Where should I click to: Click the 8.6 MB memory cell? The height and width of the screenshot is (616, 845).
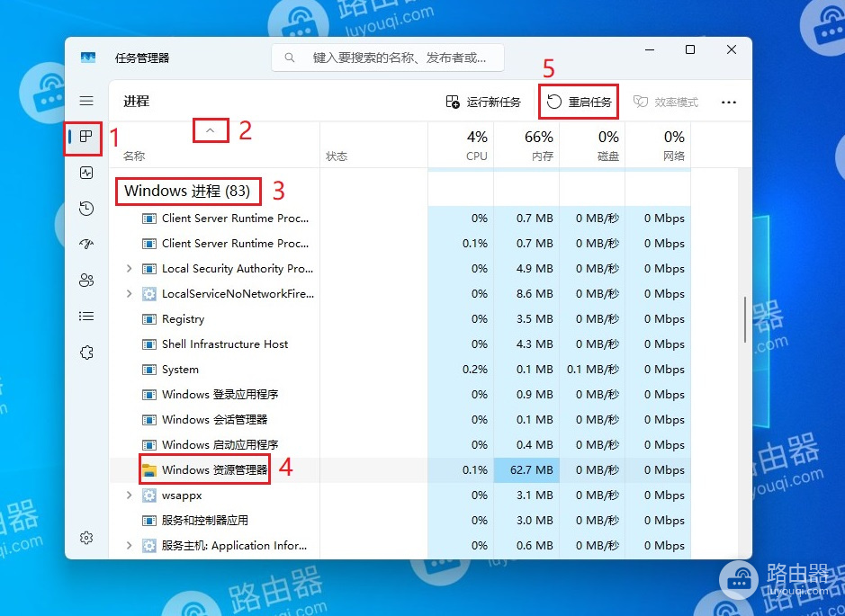coord(526,293)
